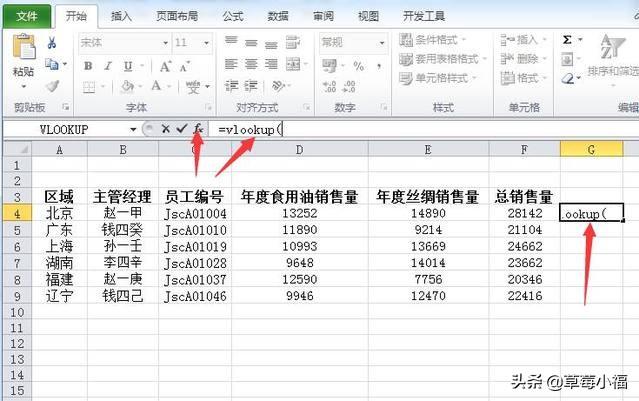This screenshot has width=639, height=401.
Task: Click the sort and filter icon
Action: [x=612, y=46]
